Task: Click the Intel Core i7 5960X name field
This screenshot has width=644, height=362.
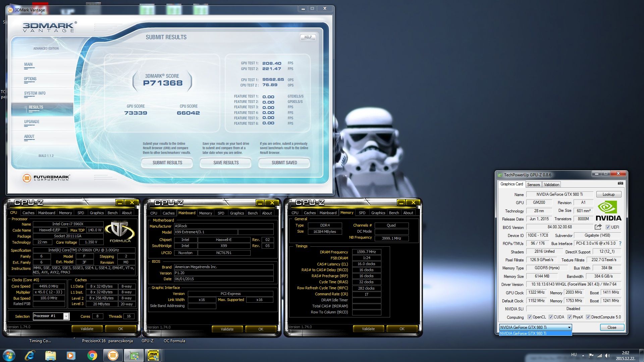Action: point(68,224)
